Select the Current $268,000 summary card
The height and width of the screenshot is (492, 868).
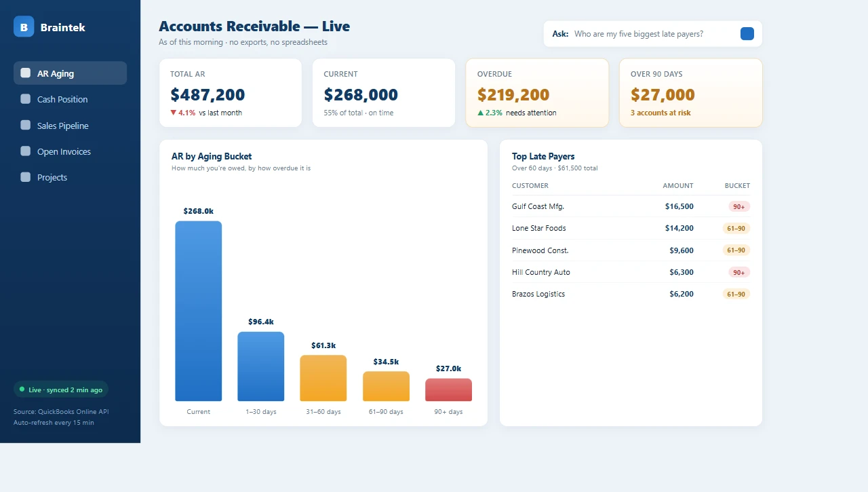[x=384, y=93]
